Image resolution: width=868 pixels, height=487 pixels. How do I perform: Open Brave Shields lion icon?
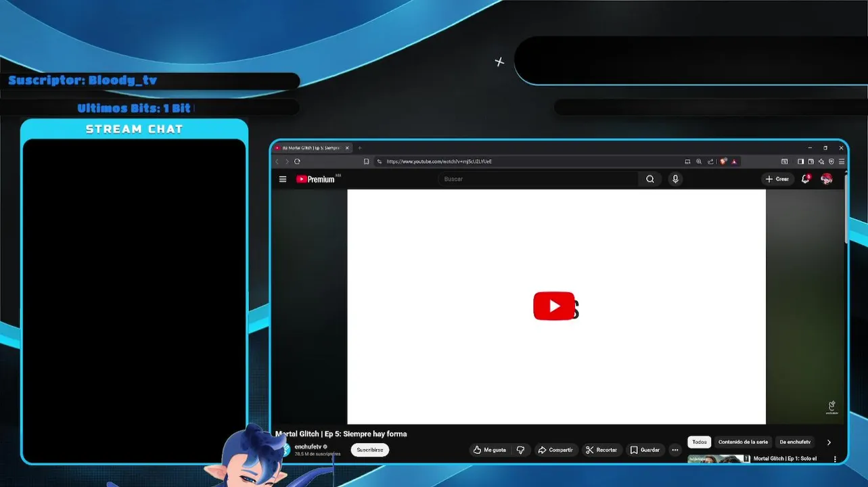pos(723,161)
